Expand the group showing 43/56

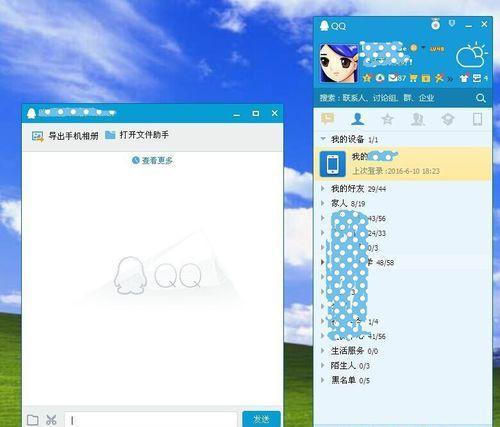[x=323, y=218]
